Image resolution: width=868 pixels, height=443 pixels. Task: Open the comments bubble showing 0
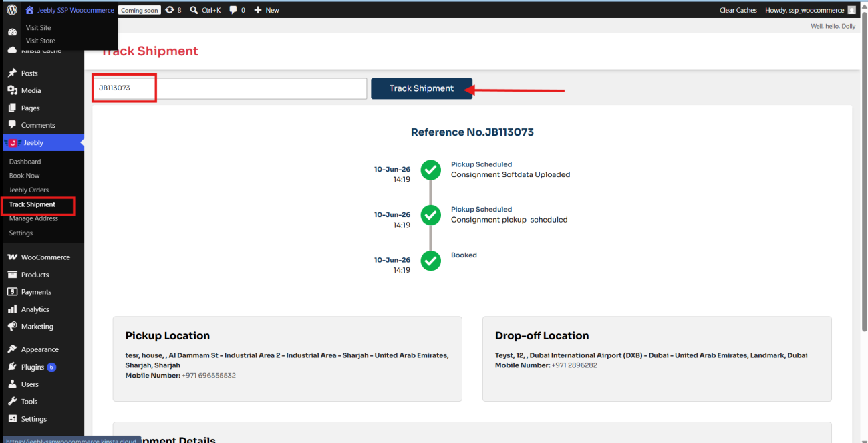point(237,10)
